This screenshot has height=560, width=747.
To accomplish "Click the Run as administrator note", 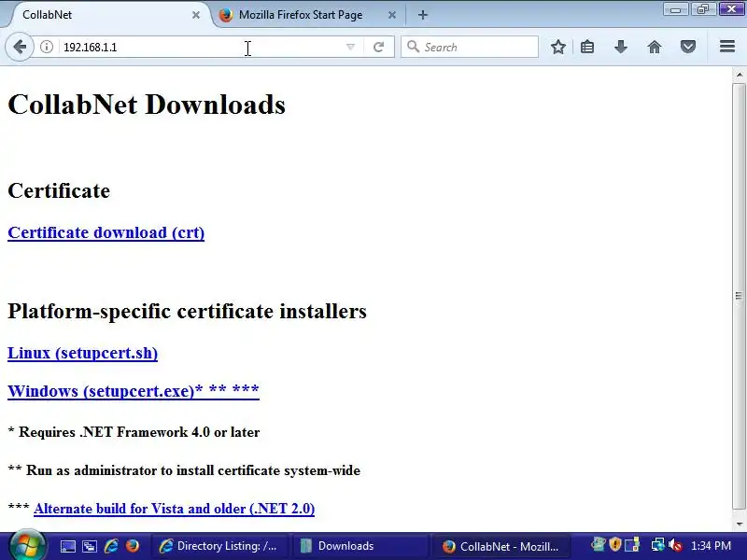I will (x=184, y=470).
